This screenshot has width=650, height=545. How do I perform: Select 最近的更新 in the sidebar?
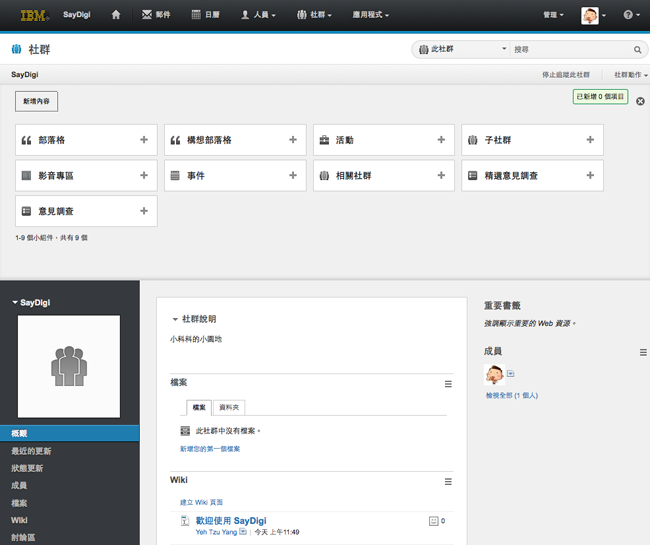click(x=31, y=451)
